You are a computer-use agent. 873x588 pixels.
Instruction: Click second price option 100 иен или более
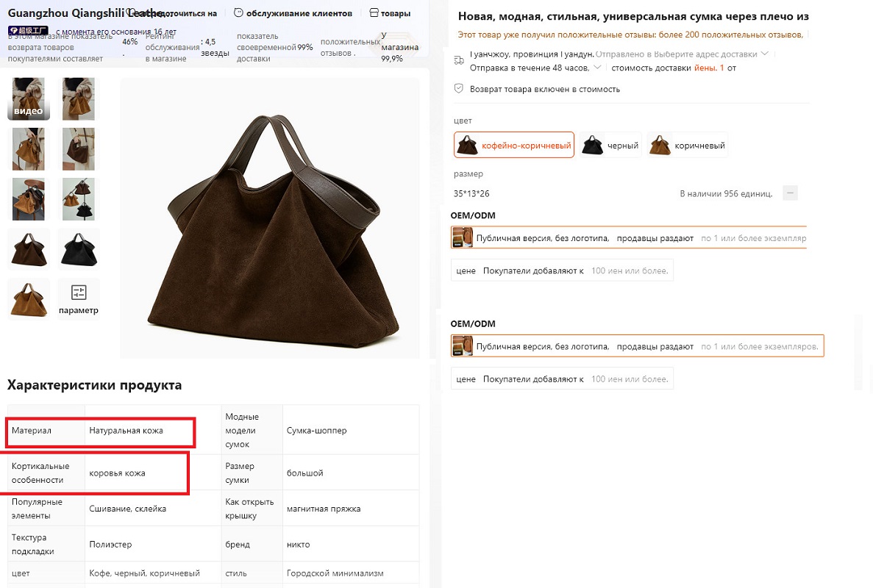562,379
